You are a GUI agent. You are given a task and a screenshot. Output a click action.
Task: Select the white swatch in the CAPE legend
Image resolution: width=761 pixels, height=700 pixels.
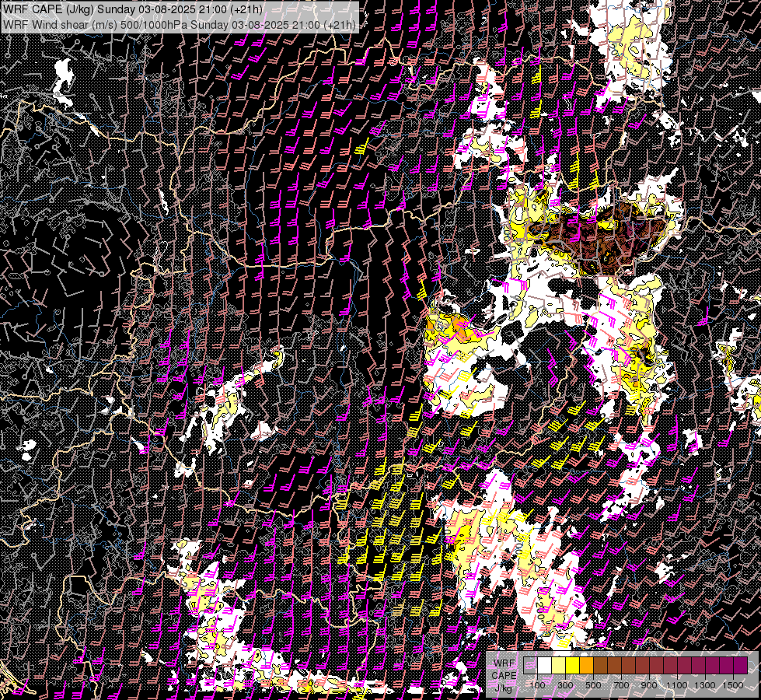click(x=545, y=665)
